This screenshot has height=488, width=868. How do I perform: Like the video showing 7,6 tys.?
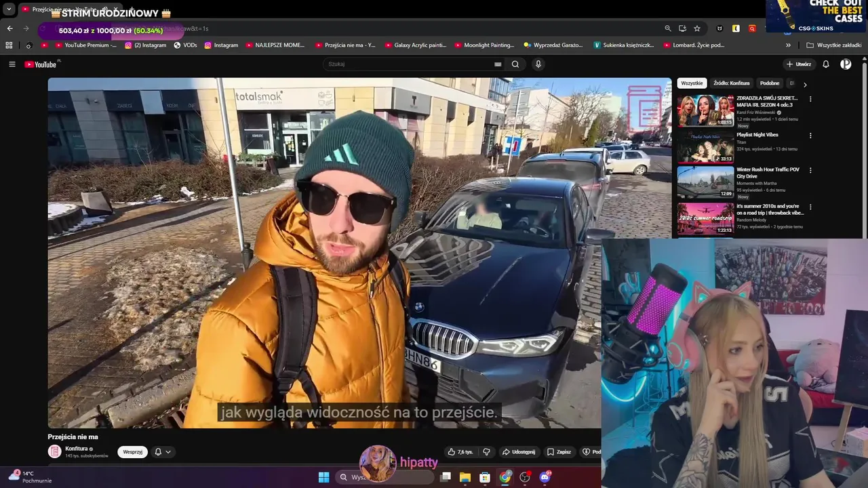point(460,452)
